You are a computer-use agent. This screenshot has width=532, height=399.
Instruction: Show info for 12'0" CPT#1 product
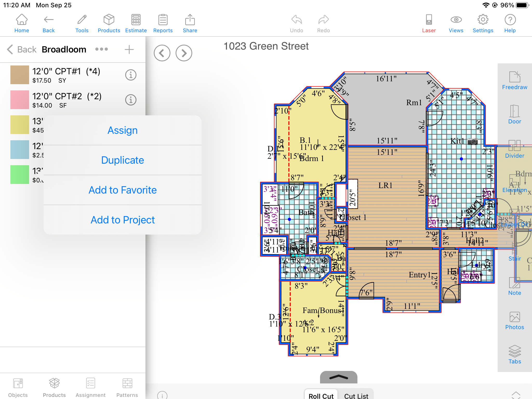[131, 75]
